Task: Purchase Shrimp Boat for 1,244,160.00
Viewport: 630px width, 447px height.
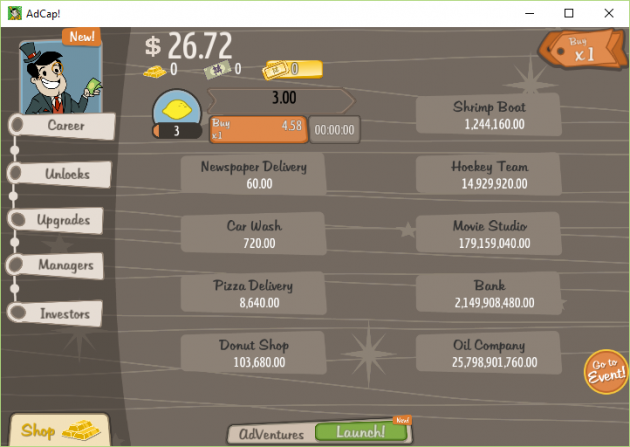Action: 489,115
